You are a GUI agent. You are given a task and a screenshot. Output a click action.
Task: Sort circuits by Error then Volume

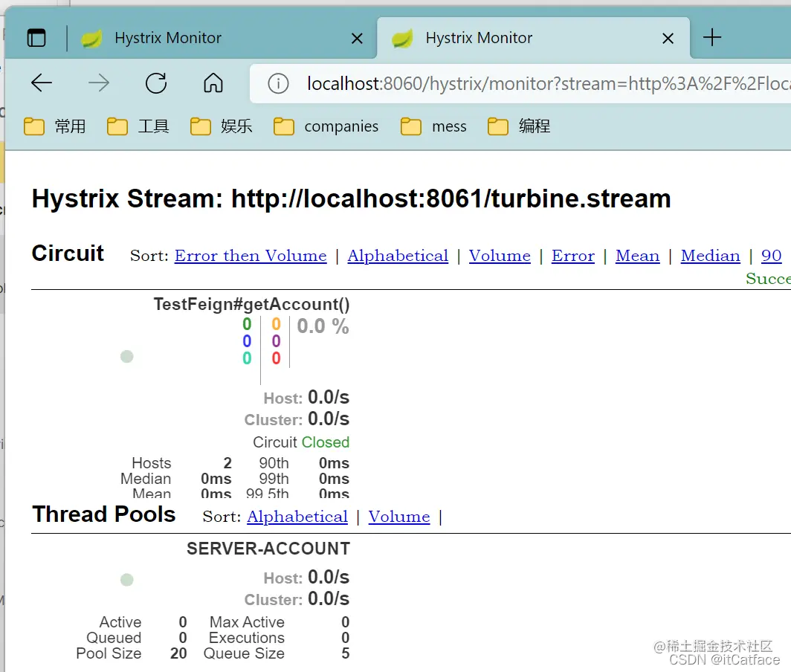pos(251,256)
